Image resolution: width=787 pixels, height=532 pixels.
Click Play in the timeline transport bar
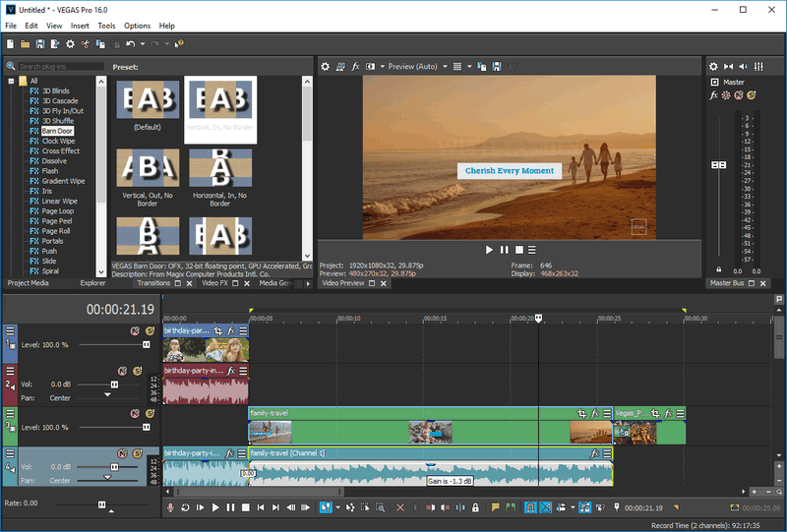(x=215, y=507)
